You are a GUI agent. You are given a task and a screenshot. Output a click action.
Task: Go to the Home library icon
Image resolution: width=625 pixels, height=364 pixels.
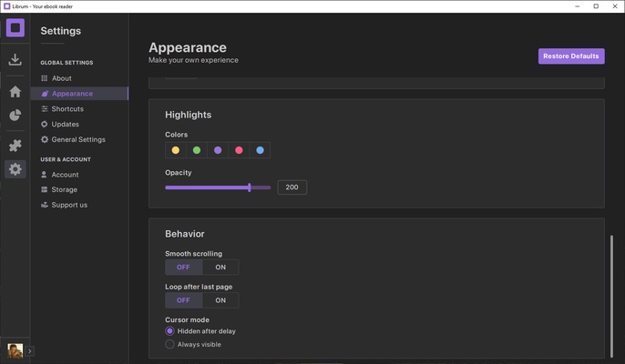15,92
